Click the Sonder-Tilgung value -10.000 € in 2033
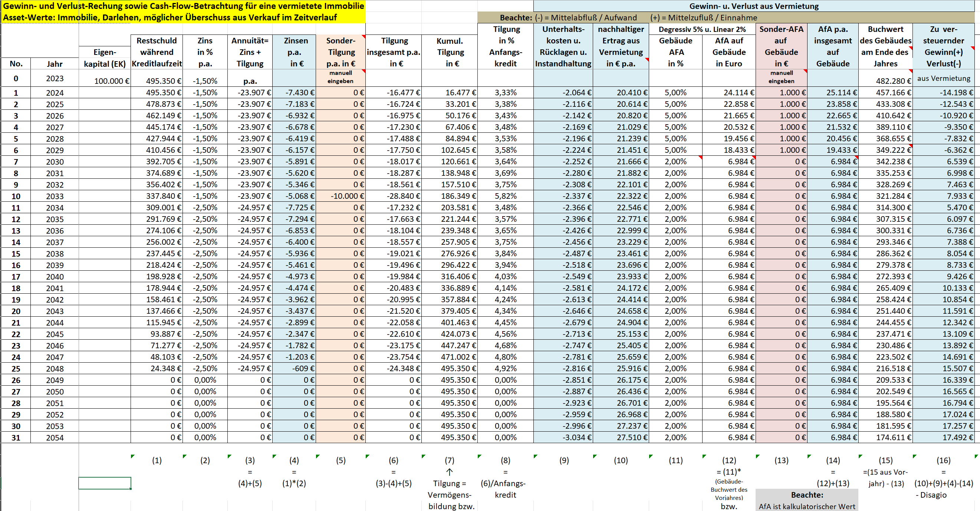The image size is (980, 511). pyautogui.click(x=341, y=196)
